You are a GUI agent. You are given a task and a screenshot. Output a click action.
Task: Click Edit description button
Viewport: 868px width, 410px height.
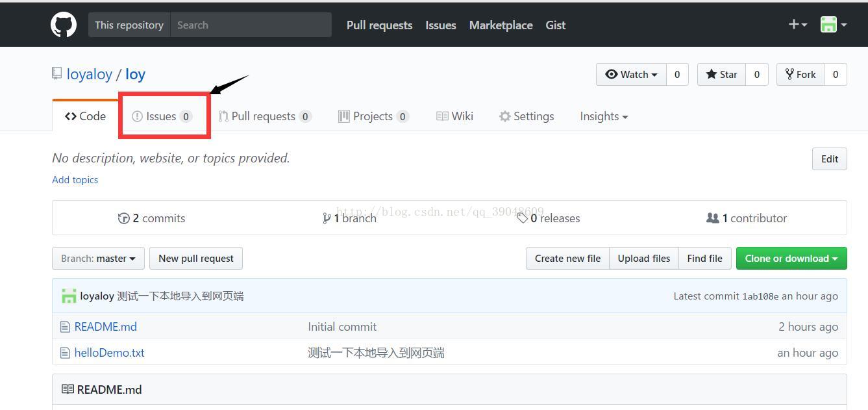pos(830,159)
